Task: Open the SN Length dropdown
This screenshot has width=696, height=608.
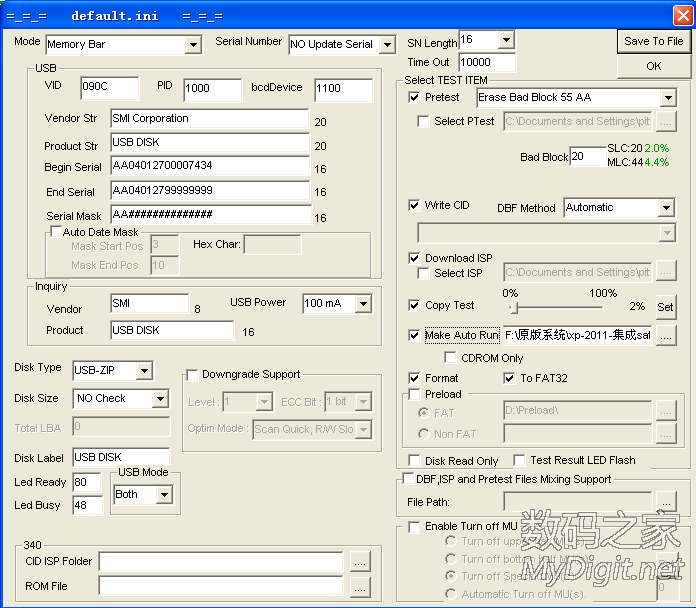Action: [x=486, y=40]
